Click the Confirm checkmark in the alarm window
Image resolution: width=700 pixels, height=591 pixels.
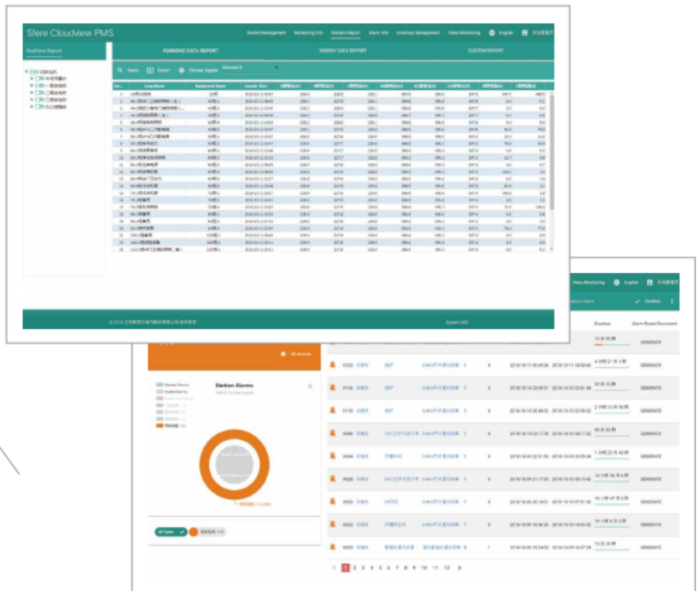[637, 301]
